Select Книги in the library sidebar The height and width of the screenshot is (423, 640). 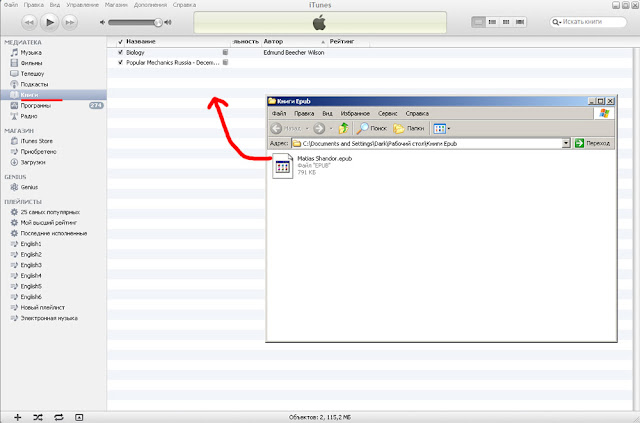tap(53, 95)
